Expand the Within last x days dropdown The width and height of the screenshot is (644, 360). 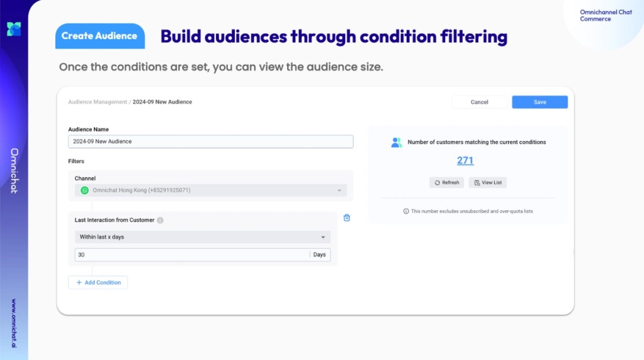(203, 237)
